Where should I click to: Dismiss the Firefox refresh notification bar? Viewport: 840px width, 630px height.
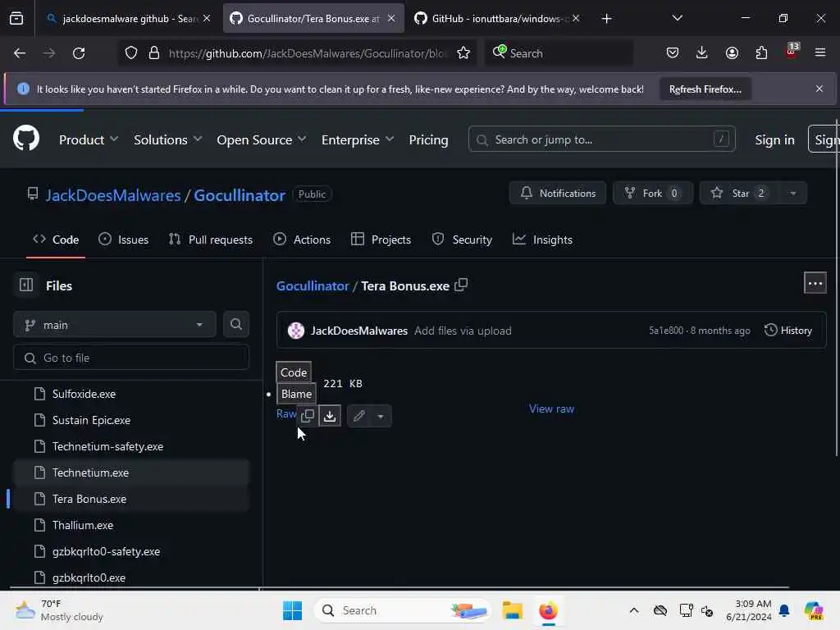coord(819,89)
